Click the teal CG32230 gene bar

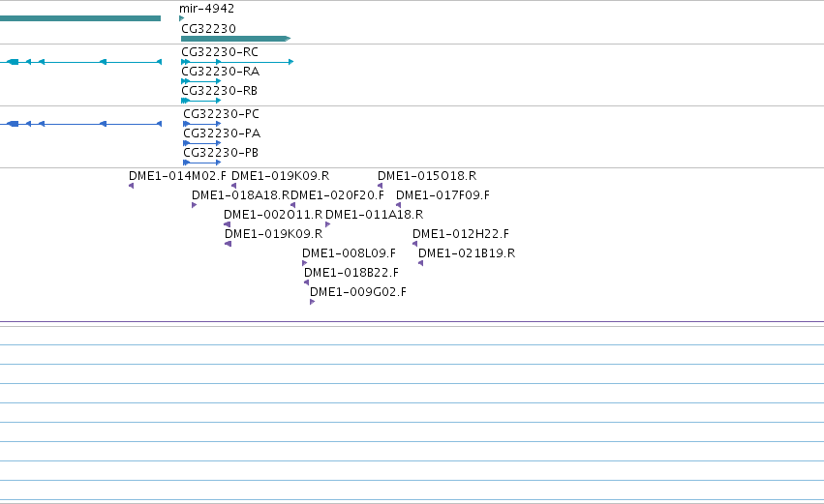(235, 39)
